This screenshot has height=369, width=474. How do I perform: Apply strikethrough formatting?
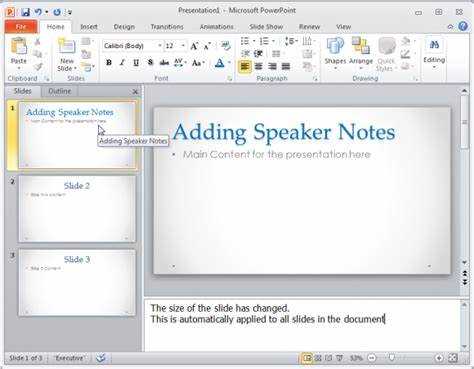point(164,62)
